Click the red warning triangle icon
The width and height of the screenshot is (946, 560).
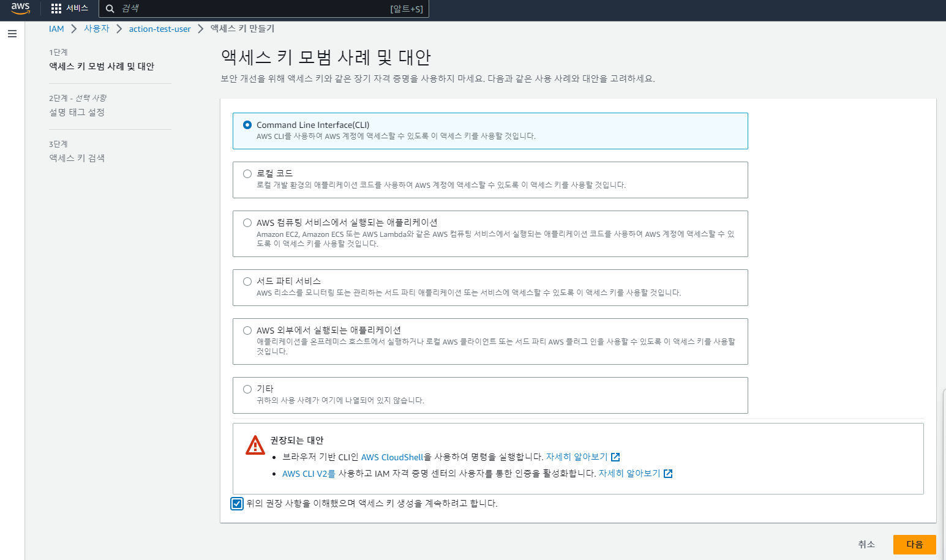point(255,445)
